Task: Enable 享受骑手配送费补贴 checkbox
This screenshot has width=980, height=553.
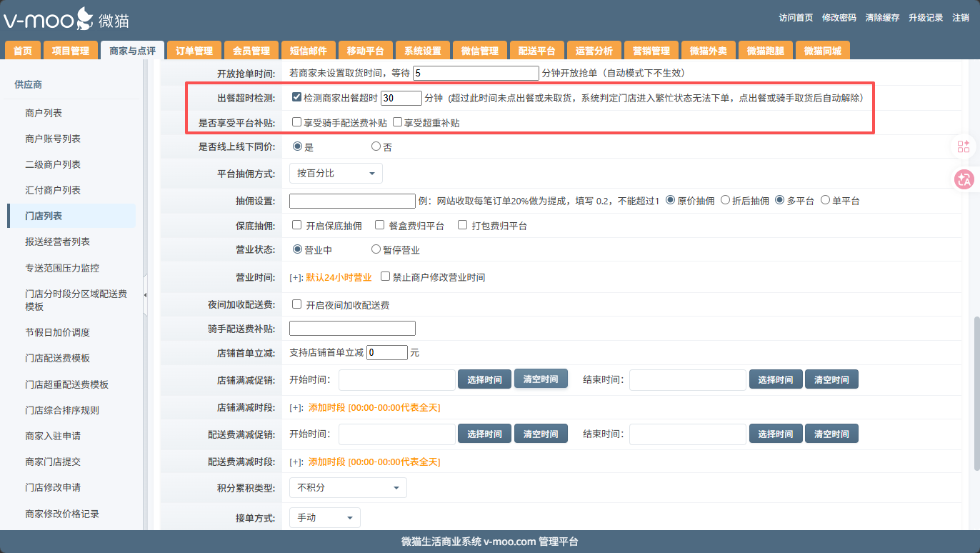Action: click(296, 123)
